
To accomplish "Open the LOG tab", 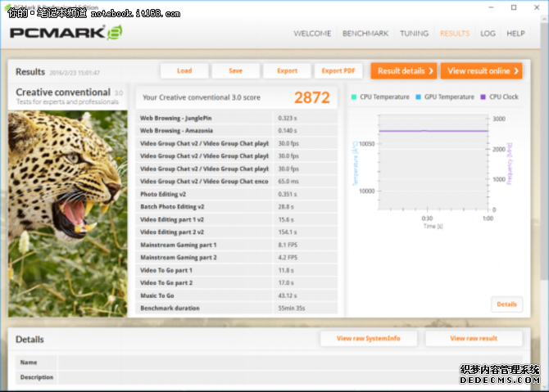I will (488, 34).
